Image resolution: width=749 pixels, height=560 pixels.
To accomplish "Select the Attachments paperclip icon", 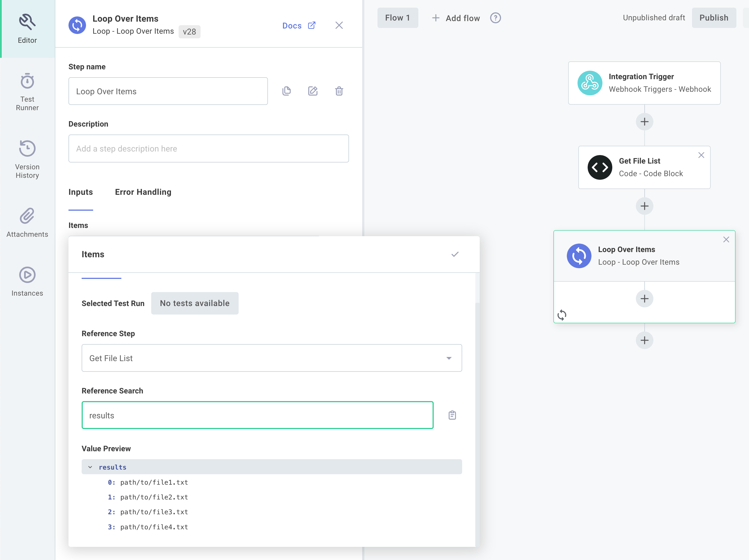I will coord(27,216).
